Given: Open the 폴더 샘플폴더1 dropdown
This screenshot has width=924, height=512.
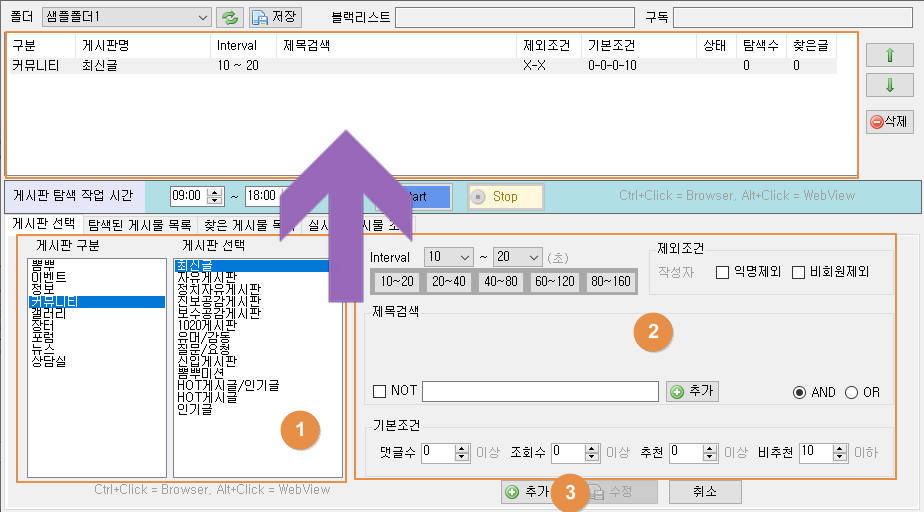Looking at the screenshot, I should click(x=127, y=17).
